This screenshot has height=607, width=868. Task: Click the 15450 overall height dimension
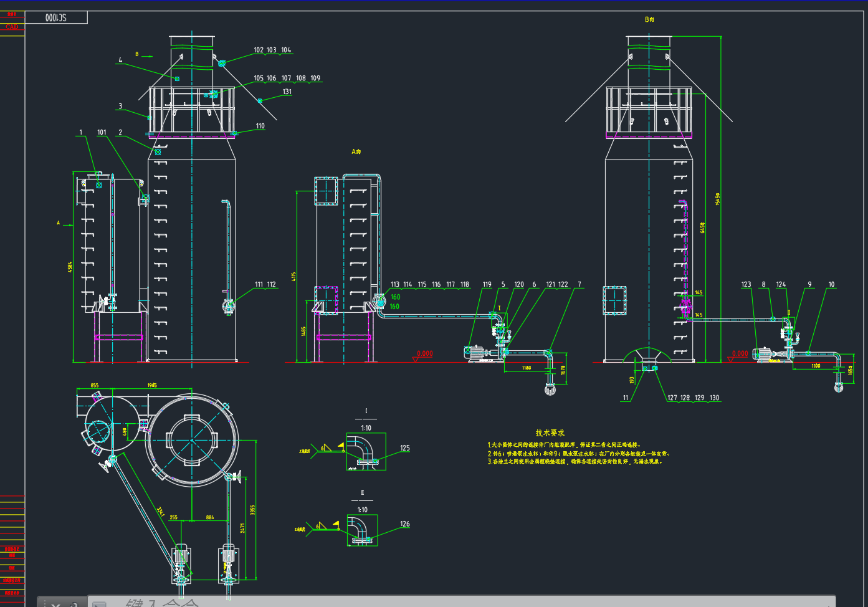[718, 199]
